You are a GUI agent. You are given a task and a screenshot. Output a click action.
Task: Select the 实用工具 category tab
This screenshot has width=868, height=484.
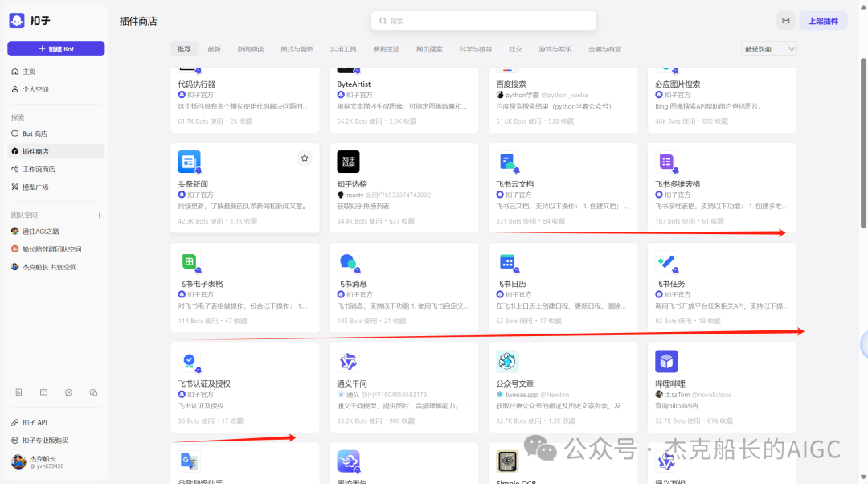click(343, 49)
